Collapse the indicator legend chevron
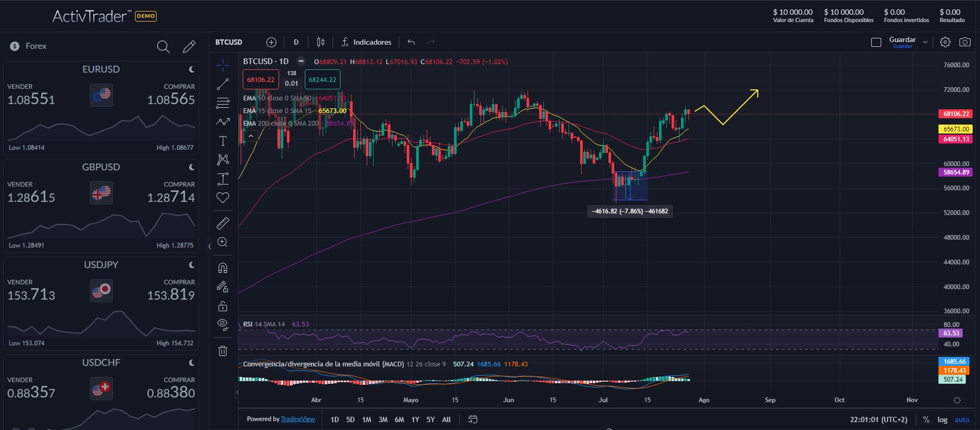This screenshot has height=430, width=980. tap(251, 136)
